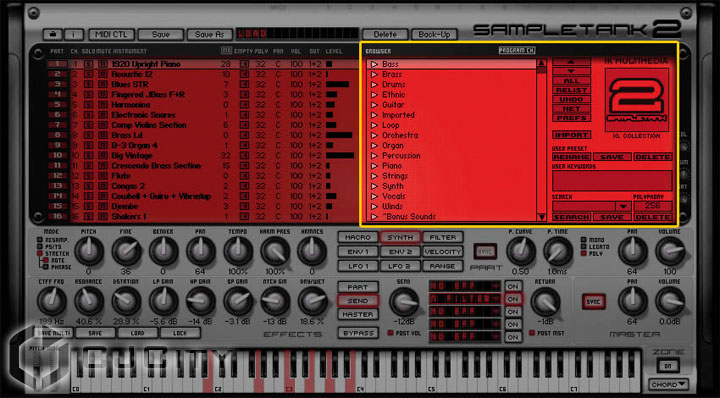Mute the Fingered JBass F+R part
720x398 pixels.
[x=103, y=95]
